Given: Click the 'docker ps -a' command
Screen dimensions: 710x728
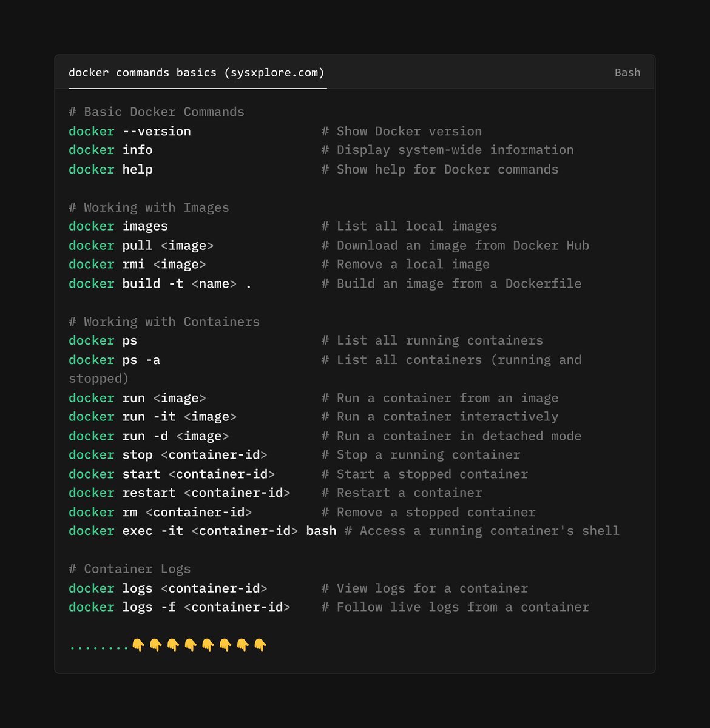Looking at the screenshot, I should click(115, 360).
